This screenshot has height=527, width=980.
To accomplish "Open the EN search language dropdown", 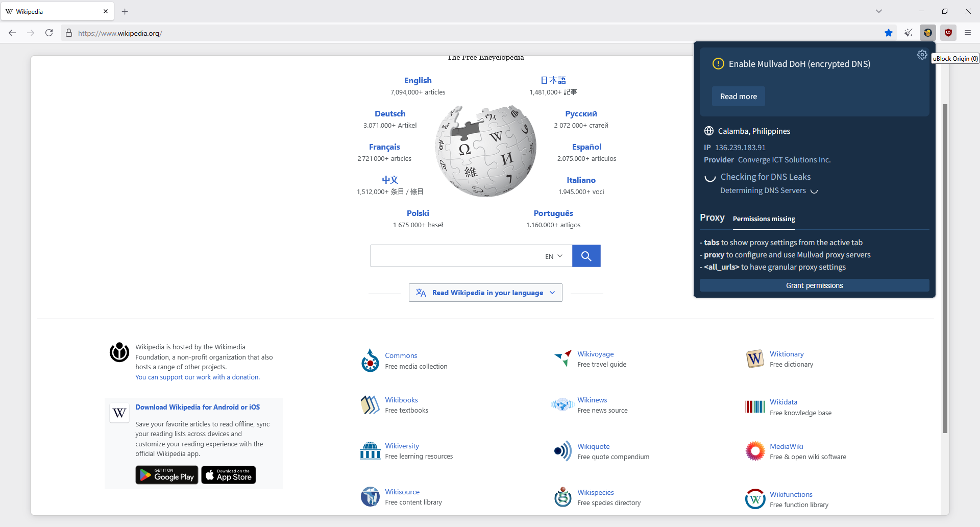I will click(554, 256).
